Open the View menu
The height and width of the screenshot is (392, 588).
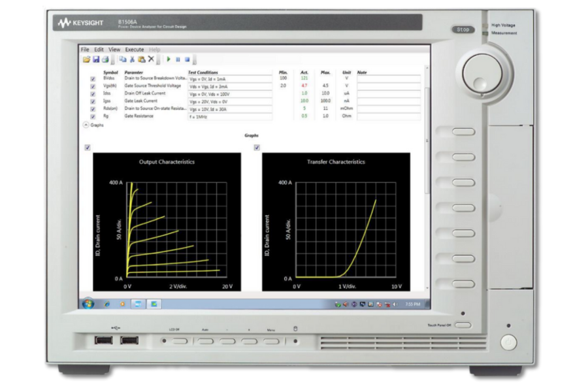(x=114, y=50)
